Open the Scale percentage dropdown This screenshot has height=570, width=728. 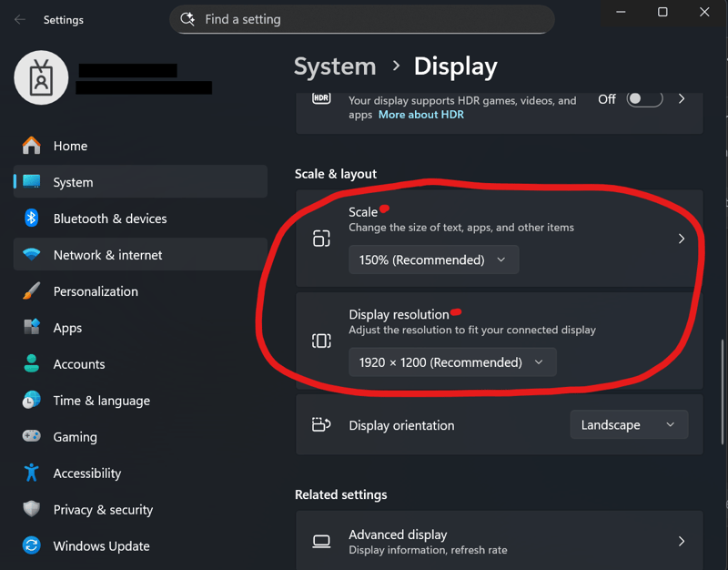pos(434,260)
